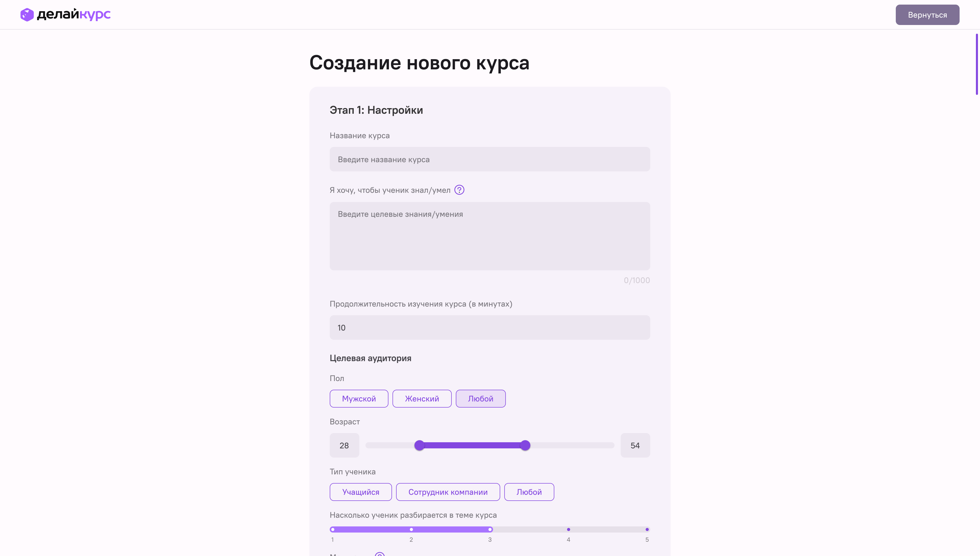
Task: Choose Сотрудник компании as learner type
Action: 448,492
